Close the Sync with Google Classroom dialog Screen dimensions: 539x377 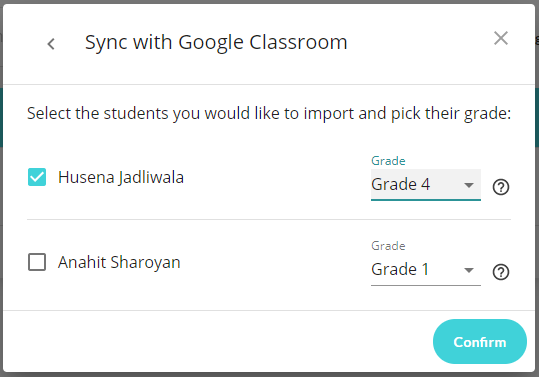(501, 38)
